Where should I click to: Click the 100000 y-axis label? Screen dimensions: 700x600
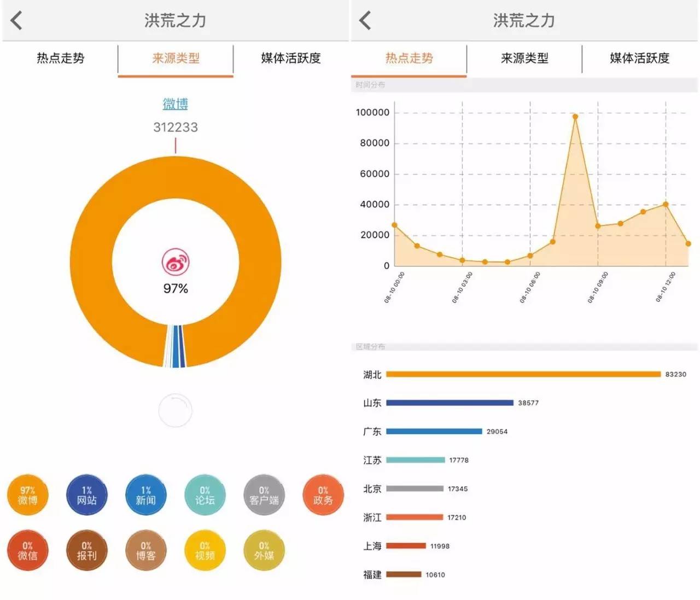click(372, 113)
